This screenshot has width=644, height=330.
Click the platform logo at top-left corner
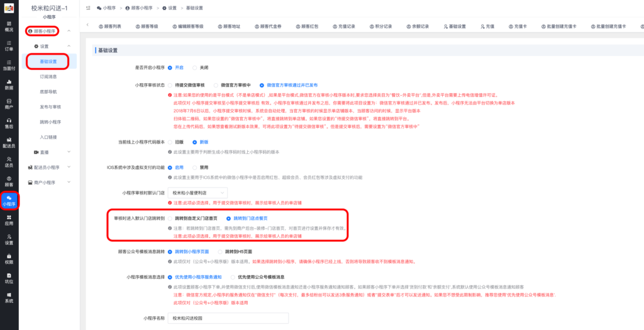[9, 8]
